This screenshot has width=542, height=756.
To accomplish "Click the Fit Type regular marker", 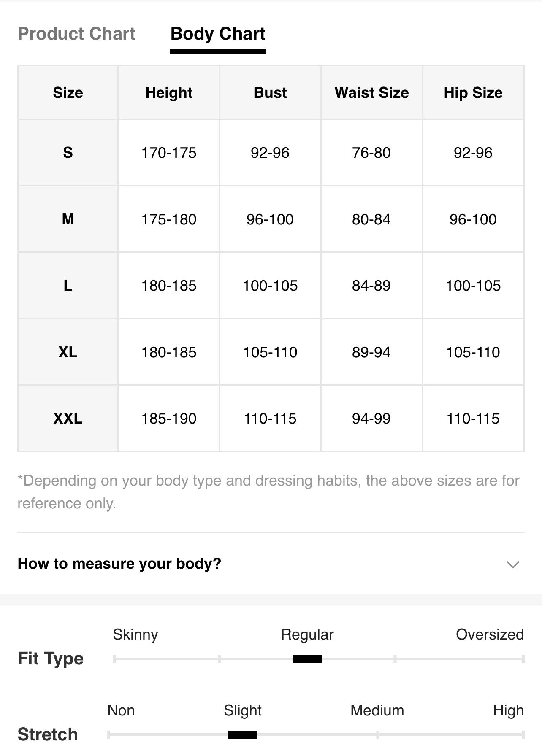I will click(307, 659).
